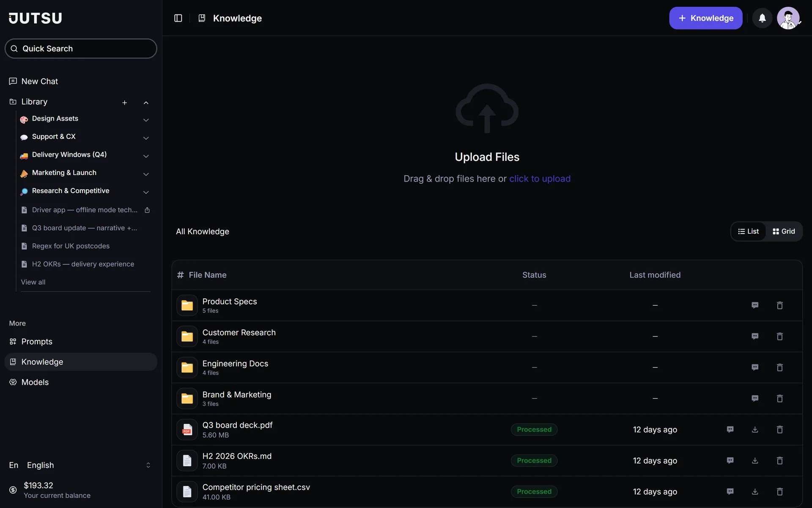Go to Prompts

(x=80, y=342)
